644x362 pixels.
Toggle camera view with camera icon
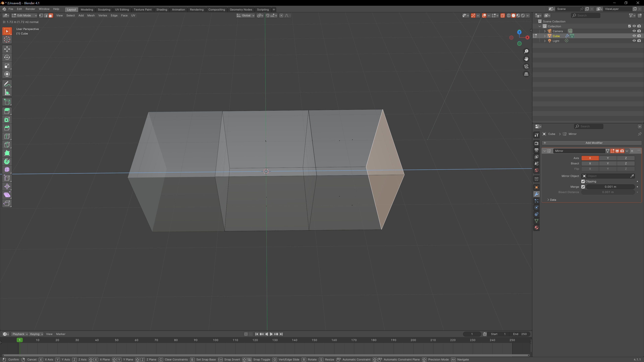pyautogui.click(x=526, y=67)
